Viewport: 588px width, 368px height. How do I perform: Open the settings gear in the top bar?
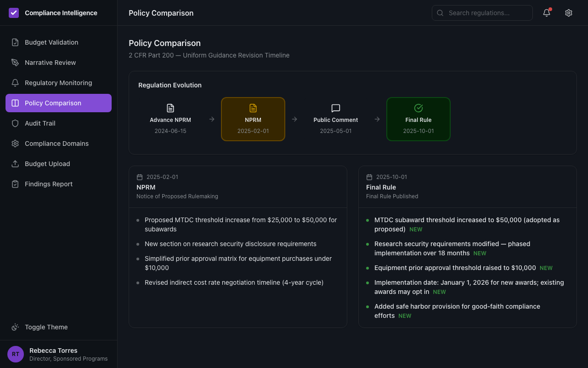click(568, 12)
